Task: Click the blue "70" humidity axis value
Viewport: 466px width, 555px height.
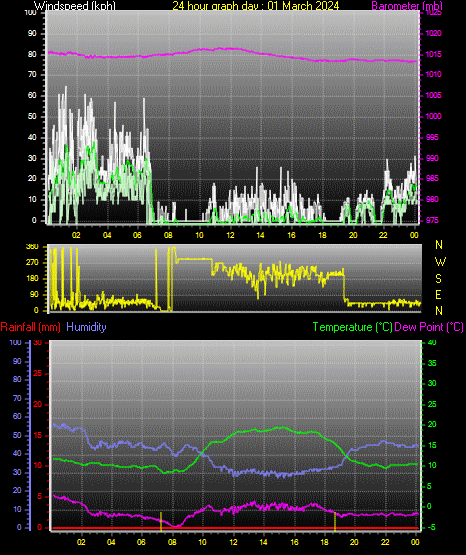Action: point(17,399)
